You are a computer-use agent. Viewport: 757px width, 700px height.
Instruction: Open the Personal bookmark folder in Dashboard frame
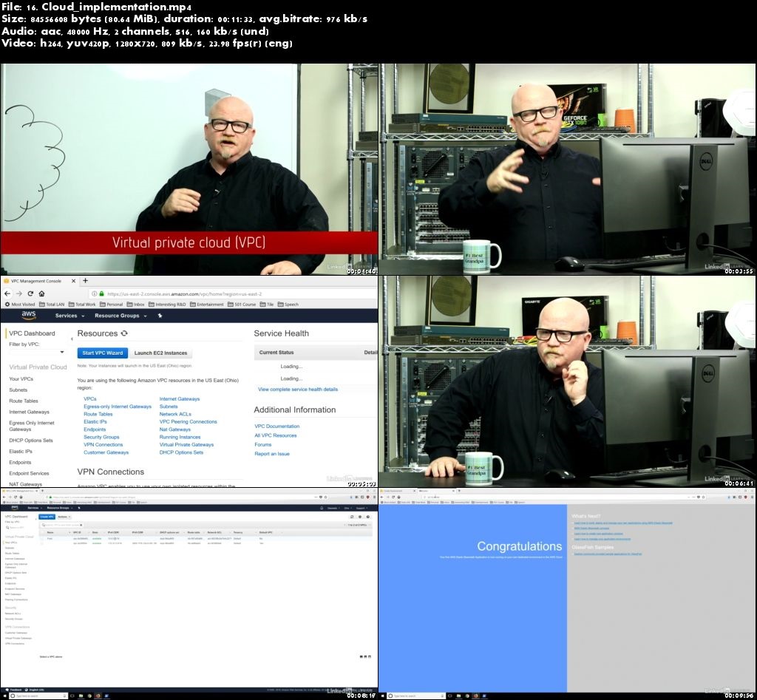[111, 305]
